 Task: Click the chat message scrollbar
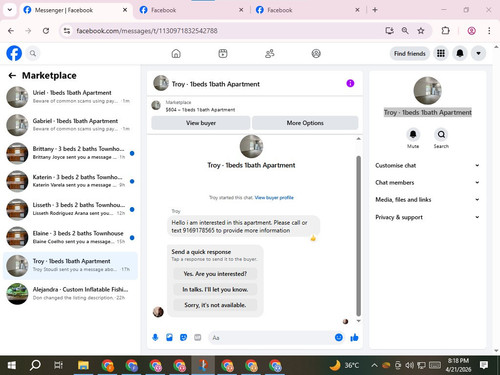pos(358,235)
